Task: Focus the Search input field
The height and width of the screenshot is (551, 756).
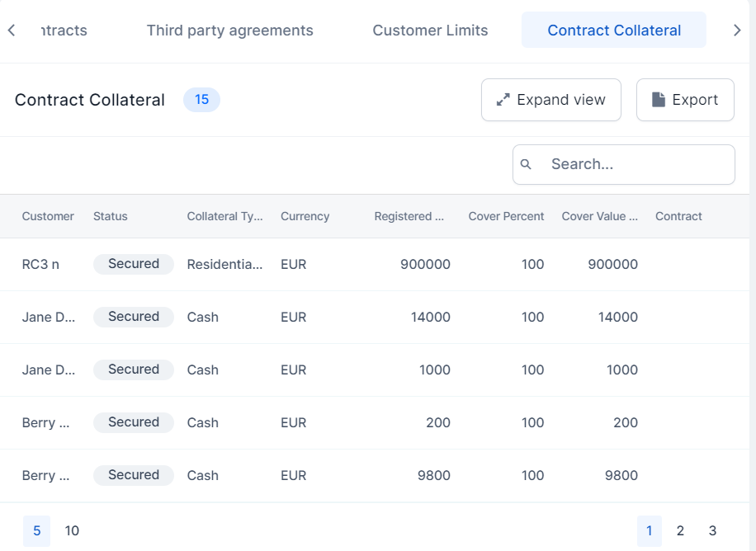Action: tap(636, 165)
